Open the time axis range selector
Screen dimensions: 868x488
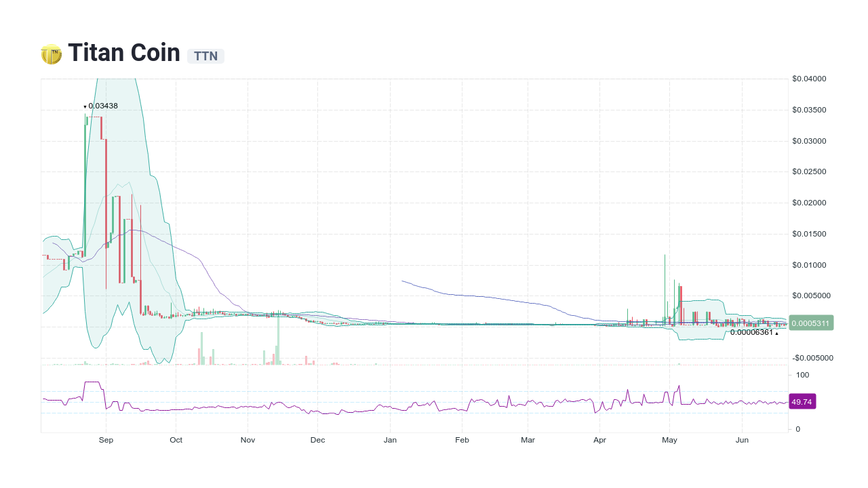[414, 440]
